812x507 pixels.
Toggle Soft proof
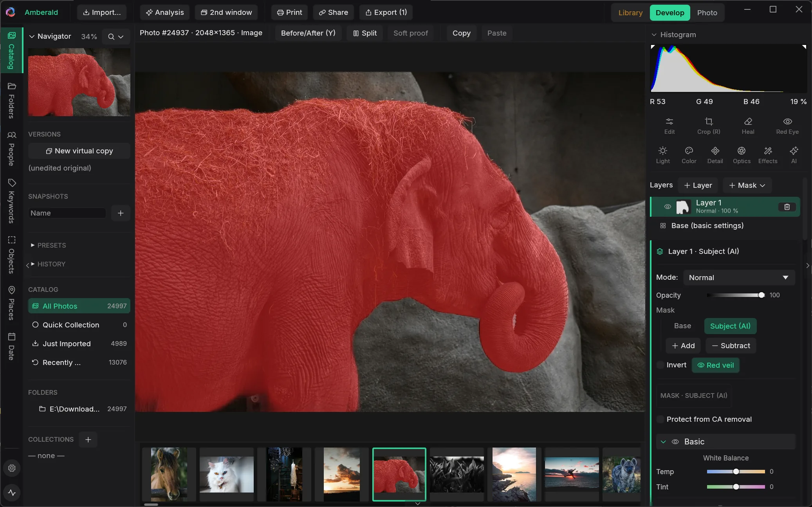tap(411, 33)
